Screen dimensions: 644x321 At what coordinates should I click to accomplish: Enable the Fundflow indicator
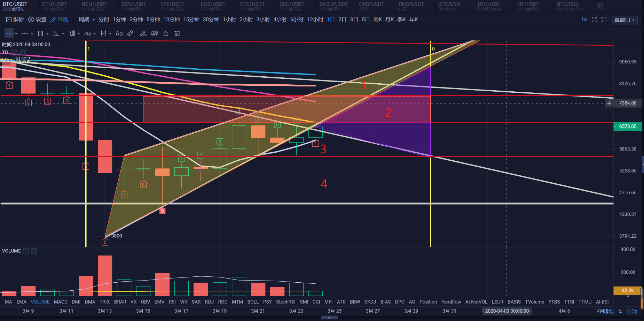[451, 302]
